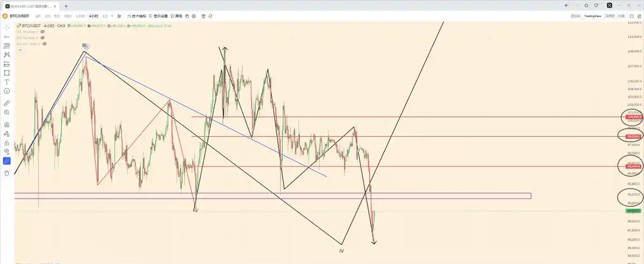This screenshot has width=644, height=264.
Task: Select the rectangle shape tool
Action: pos(6,72)
